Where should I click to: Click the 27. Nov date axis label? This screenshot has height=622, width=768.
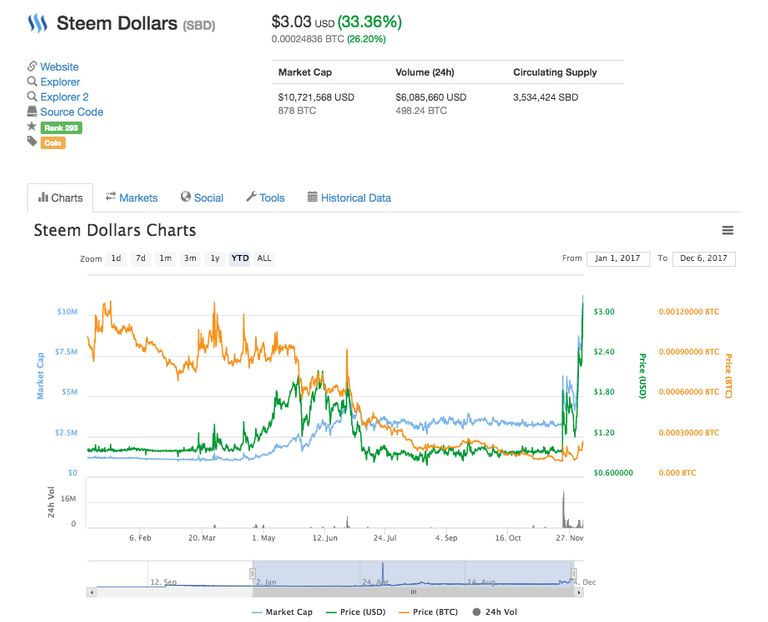coord(569,538)
